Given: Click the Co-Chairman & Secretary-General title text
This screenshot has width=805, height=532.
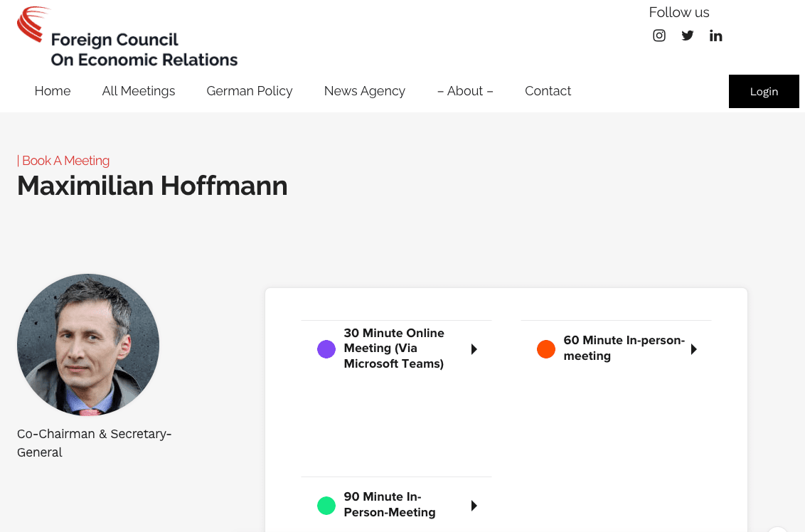Looking at the screenshot, I should pyautogui.click(x=95, y=443).
